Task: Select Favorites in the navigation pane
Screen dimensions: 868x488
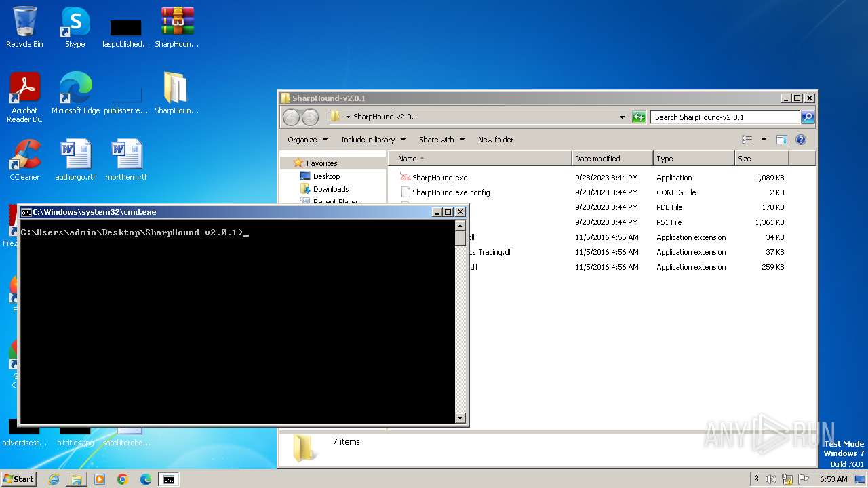Action: [x=321, y=163]
